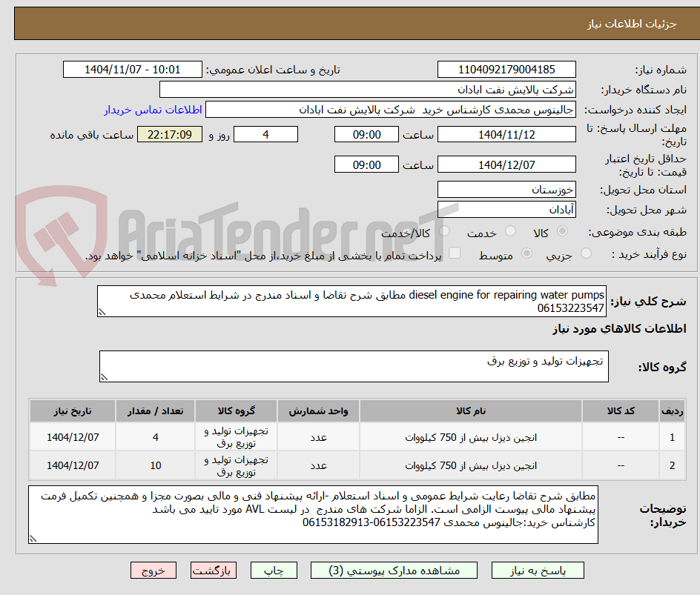The image size is (700, 595).
Task: Select the "کالا" radio button
Action: tap(563, 232)
